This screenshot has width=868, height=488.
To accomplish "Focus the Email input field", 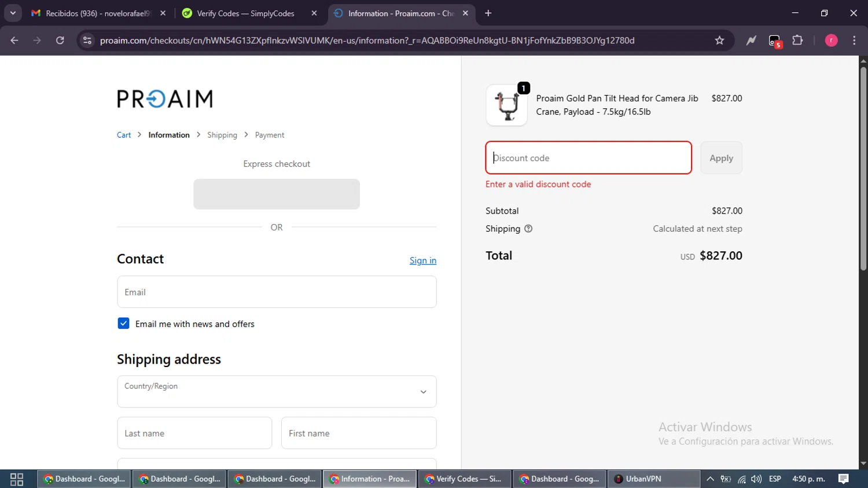I will [x=277, y=292].
